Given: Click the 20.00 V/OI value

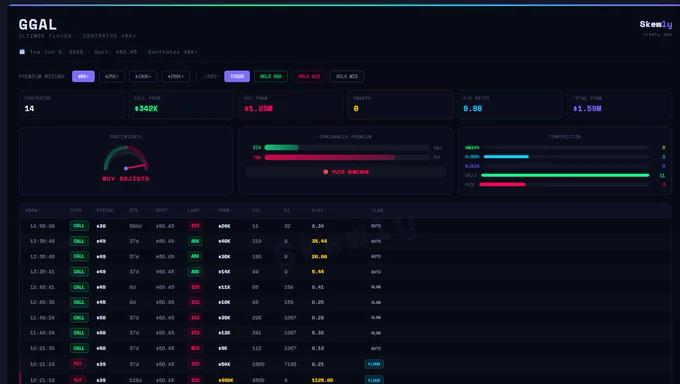Looking at the screenshot, I should (319, 256).
